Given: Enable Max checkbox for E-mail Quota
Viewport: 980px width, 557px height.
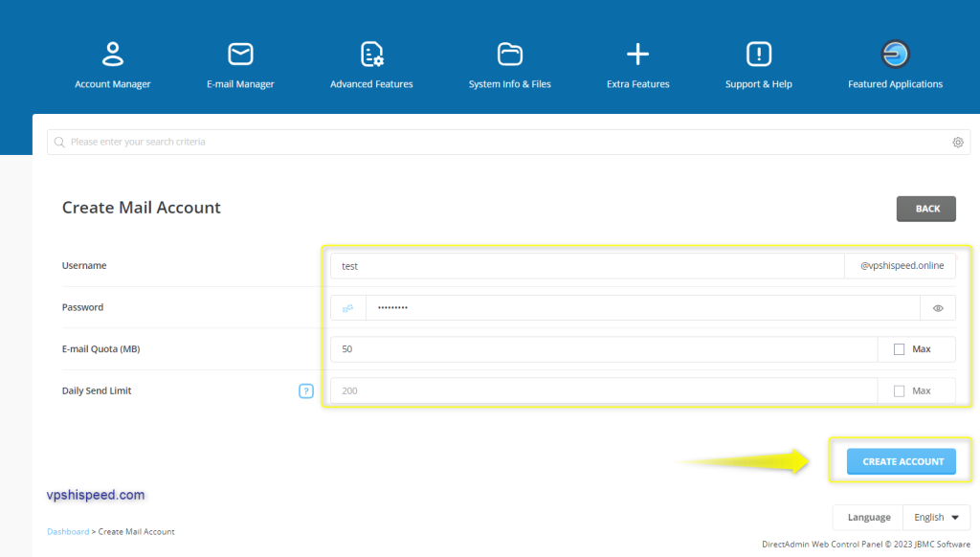Looking at the screenshot, I should pos(899,349).
